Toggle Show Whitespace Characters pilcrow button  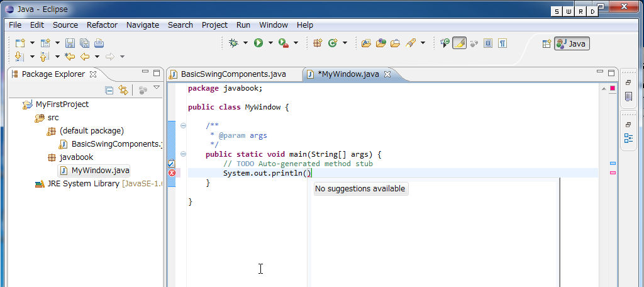502,43
